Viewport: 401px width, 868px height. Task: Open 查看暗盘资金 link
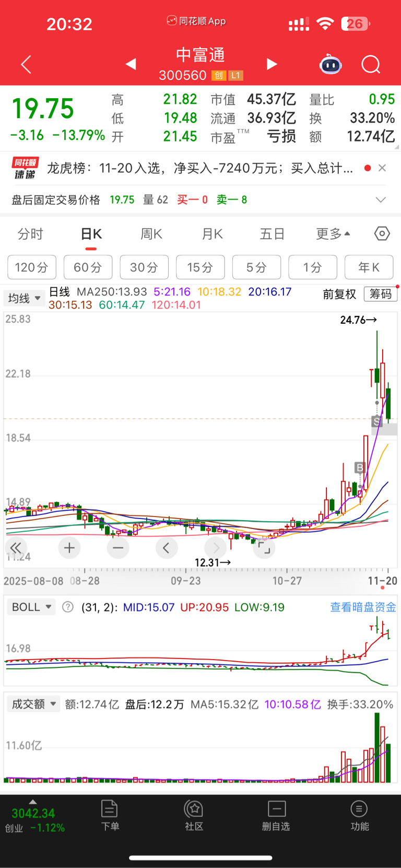363,607
